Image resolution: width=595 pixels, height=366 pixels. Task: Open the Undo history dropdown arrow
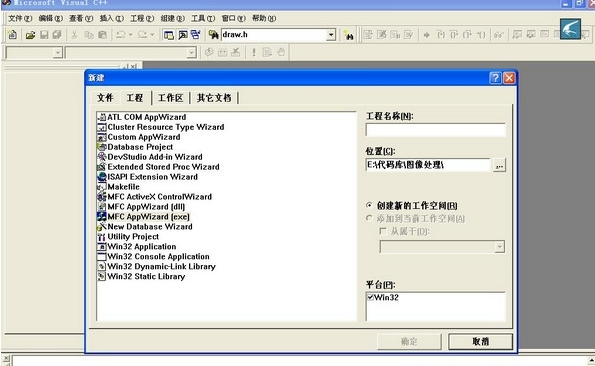coord(131,35)
